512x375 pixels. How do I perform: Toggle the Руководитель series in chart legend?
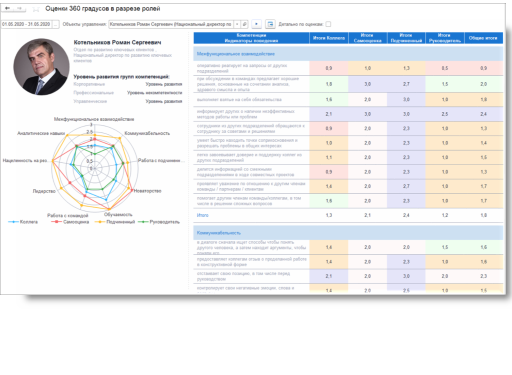coord(159,222)
